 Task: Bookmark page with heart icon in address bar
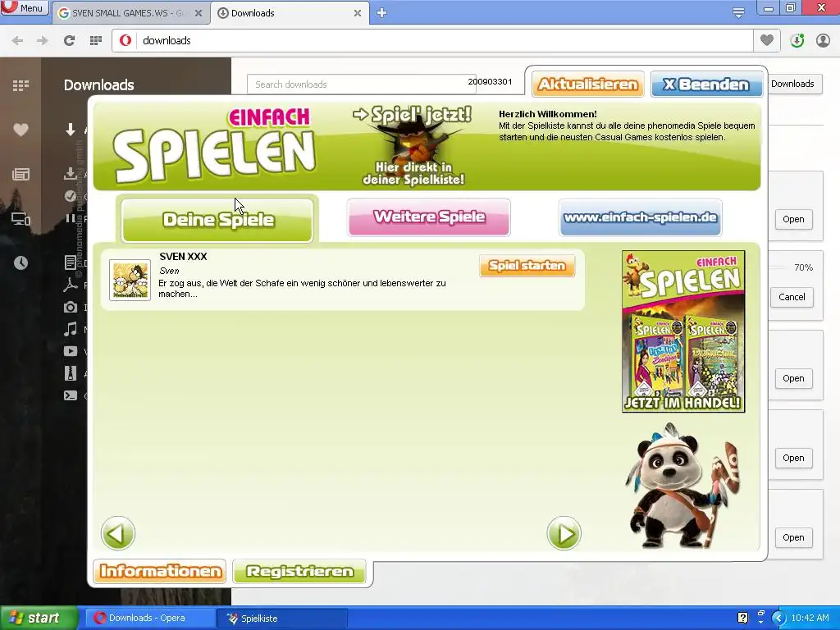(767, 40)
